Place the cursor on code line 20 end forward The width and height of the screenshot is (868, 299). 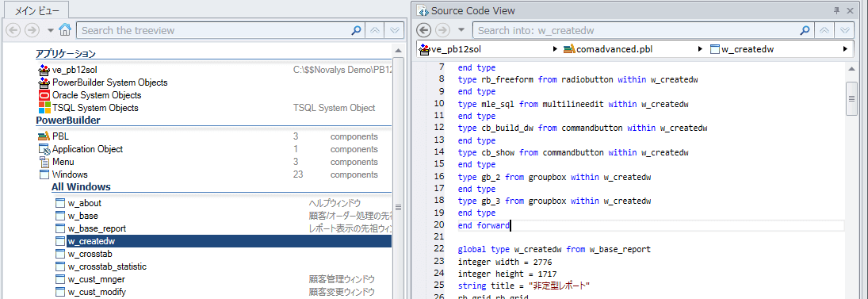coord(484,225)
